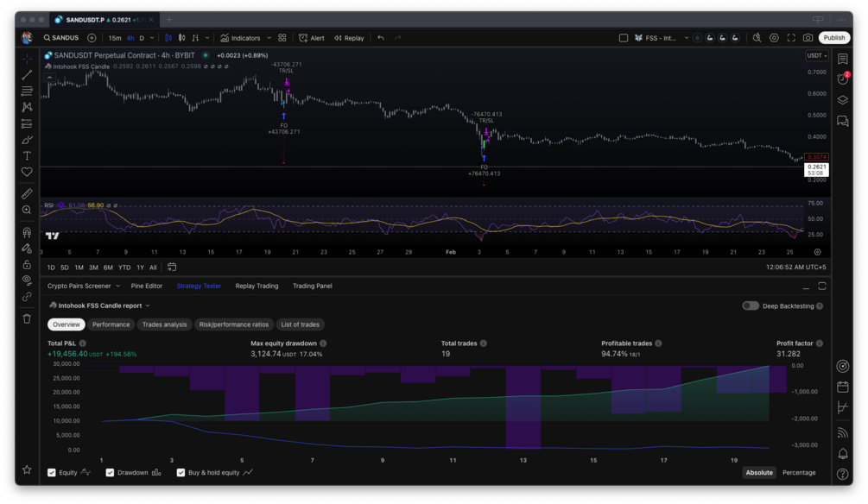This screenshot has width=868, height=504.
Task: Open the Fibonacci retracement tools
Action: 27,91
